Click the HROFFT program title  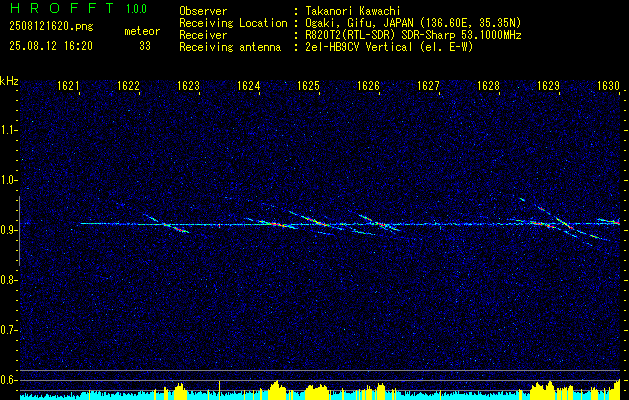[x=62, y=8]
